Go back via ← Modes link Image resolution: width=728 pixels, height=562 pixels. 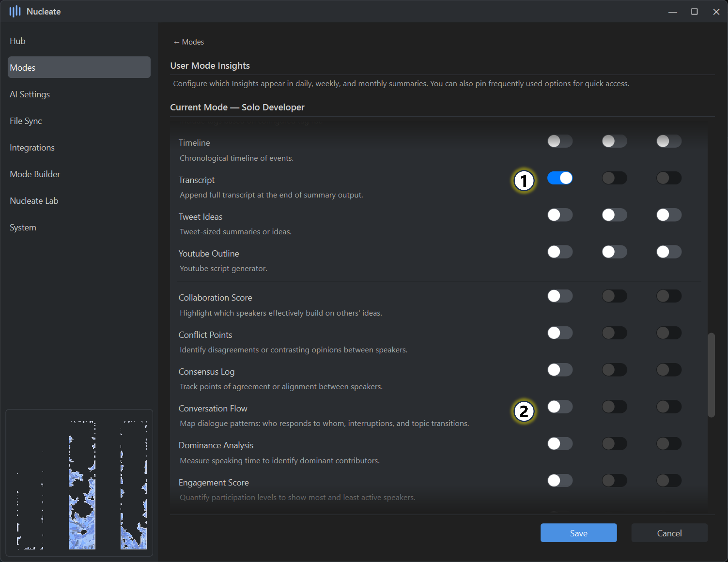coord(189,42)
